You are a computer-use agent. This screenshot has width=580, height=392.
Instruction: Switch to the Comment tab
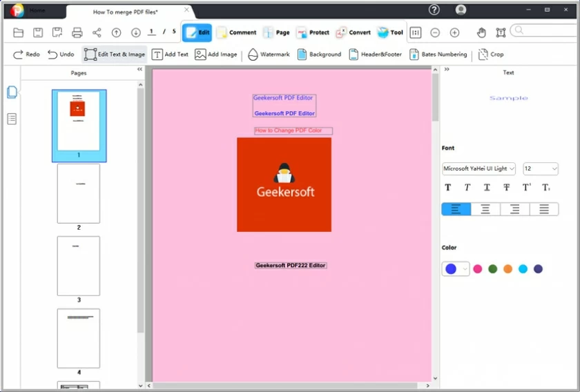click(236, 32)
